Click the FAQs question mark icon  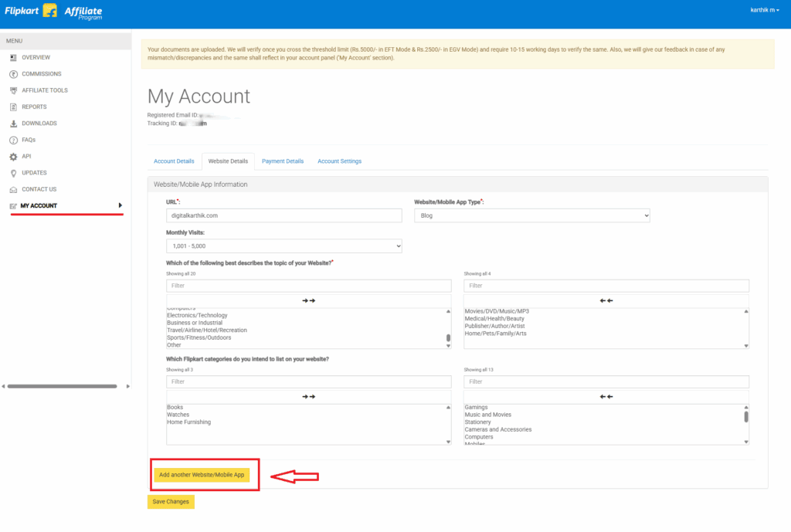(x=13, y=141)
